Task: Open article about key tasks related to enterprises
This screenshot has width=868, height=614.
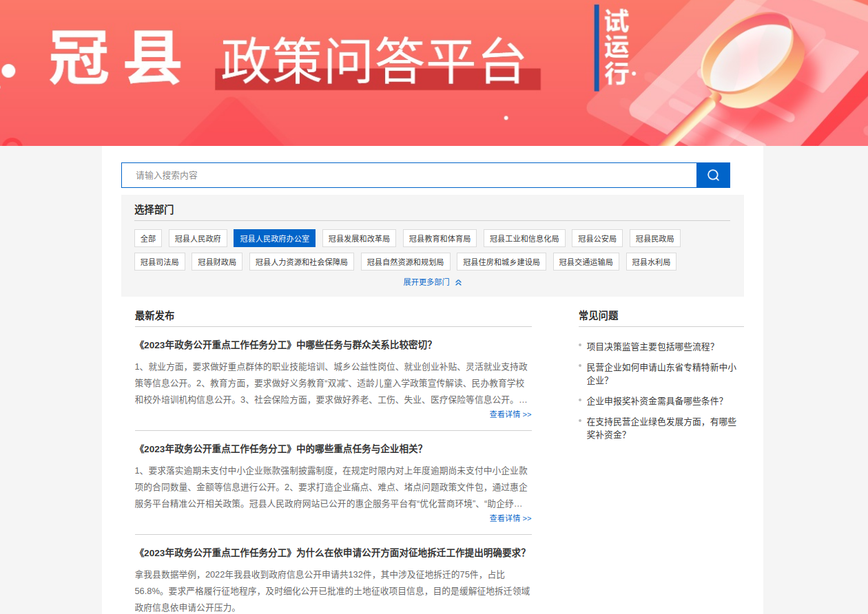Action: pos(280,449)
